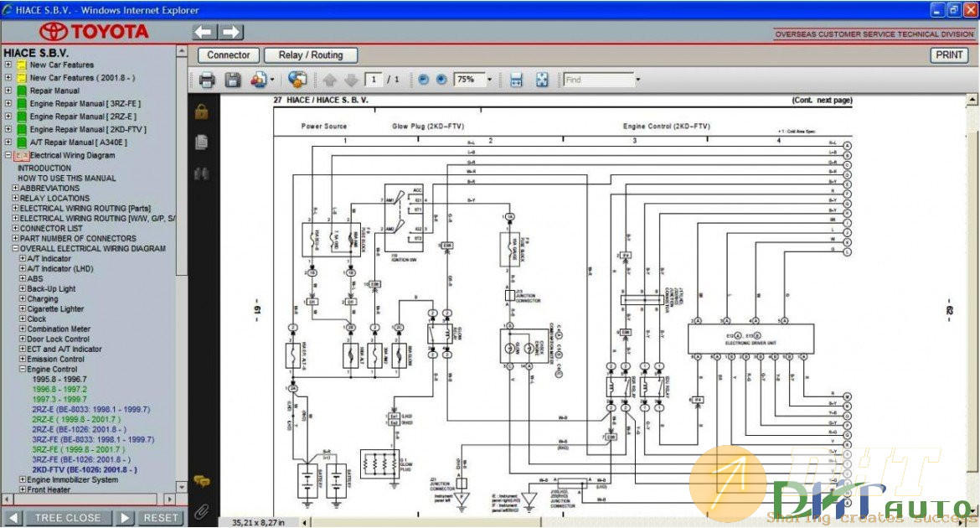Click the fit width page icon
Image resolution: width=980 pixels, height=528 pixels.
pyautogui.click(x=516, y=80)
